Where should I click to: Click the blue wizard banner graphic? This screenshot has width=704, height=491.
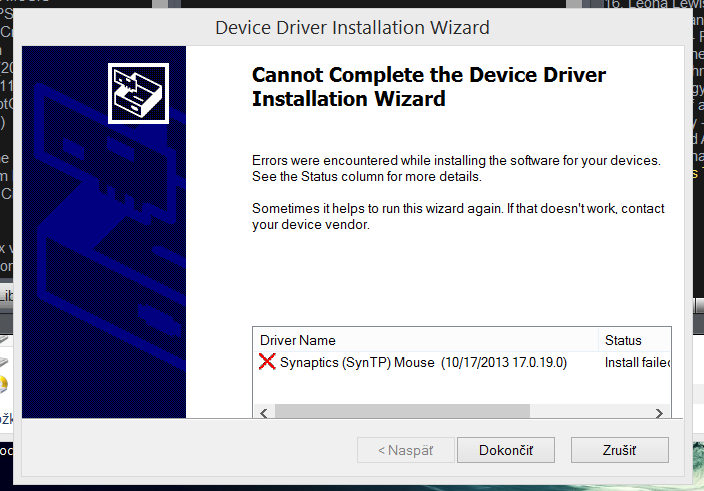click(104, 232)
